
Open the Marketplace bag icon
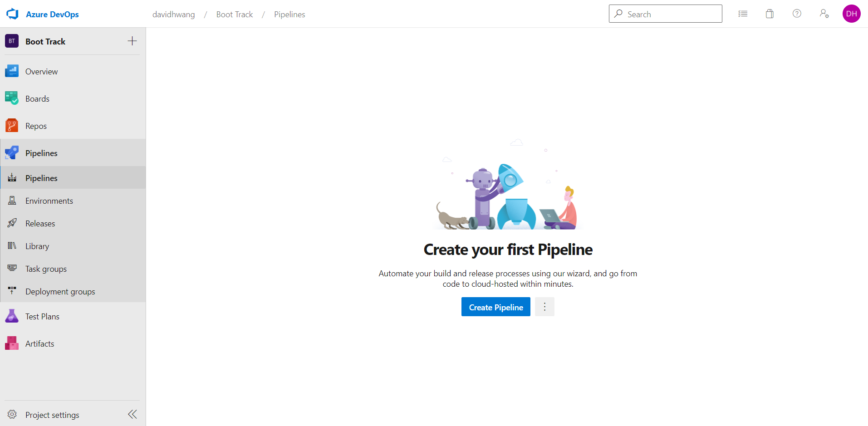pos(770,14)
